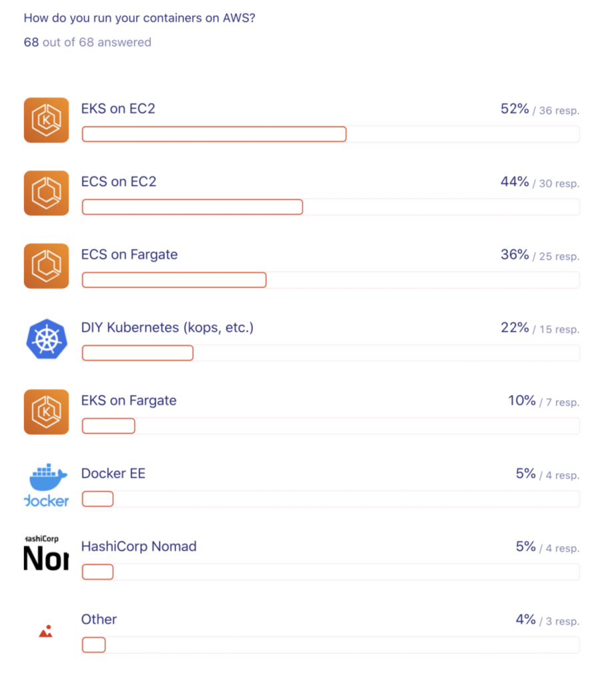The width and height of the screenshot is (616, 683).
Task: Select the ECS on Fargate progress bar
Action: pos(331,280)
